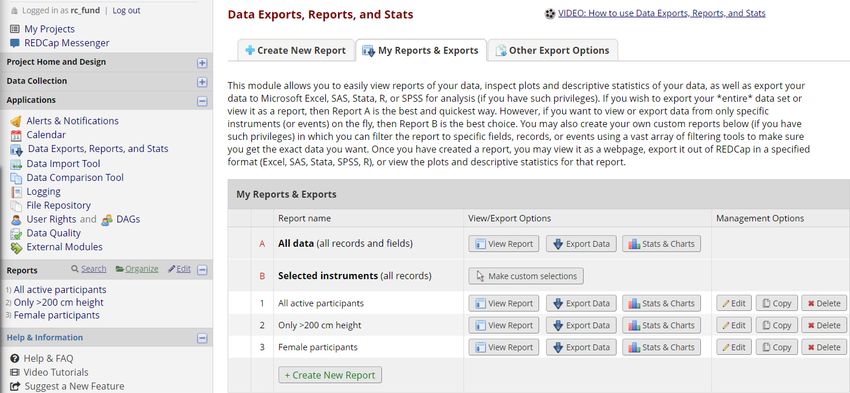Open Stats & Charts for All active participants
The height and width of the screenshot is (393, 850).
[661, 304]
